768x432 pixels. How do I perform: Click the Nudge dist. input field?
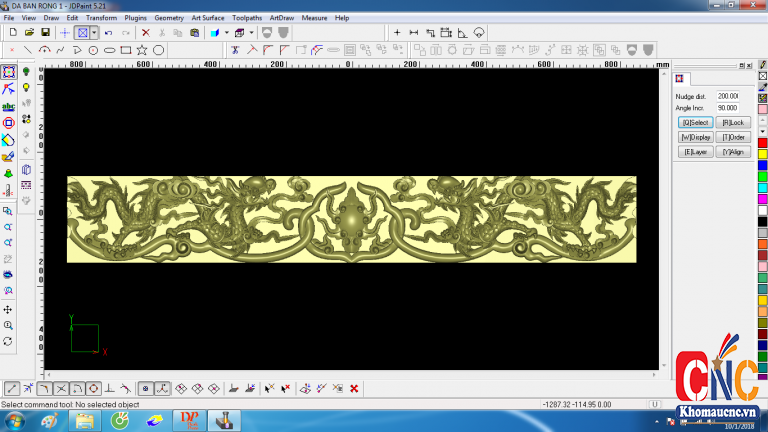pyautogui.click(x=728, y=96)
